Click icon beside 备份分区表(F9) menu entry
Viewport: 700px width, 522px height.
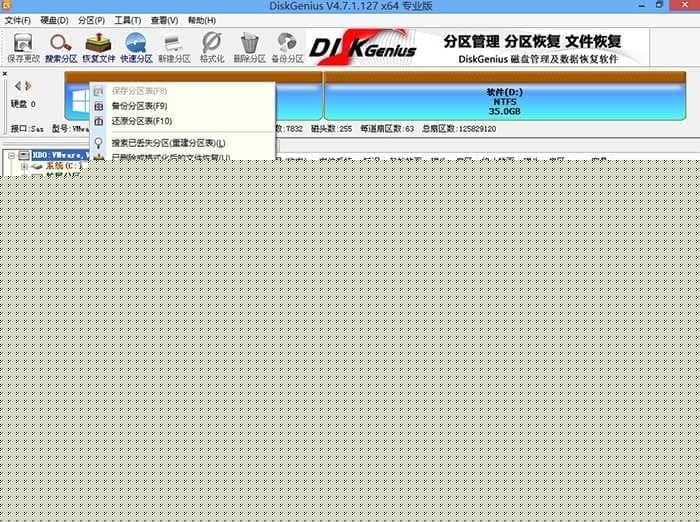pyautogui.click(x=99, y=106)
